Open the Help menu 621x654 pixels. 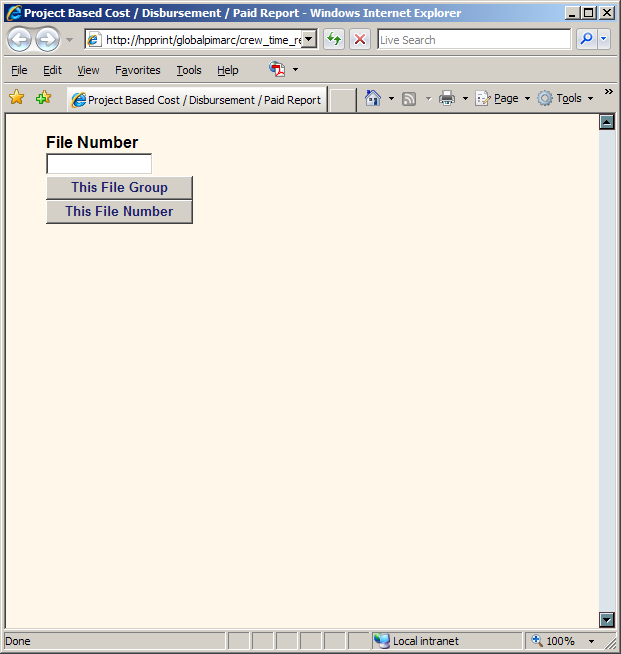click(x=227, y=70)
